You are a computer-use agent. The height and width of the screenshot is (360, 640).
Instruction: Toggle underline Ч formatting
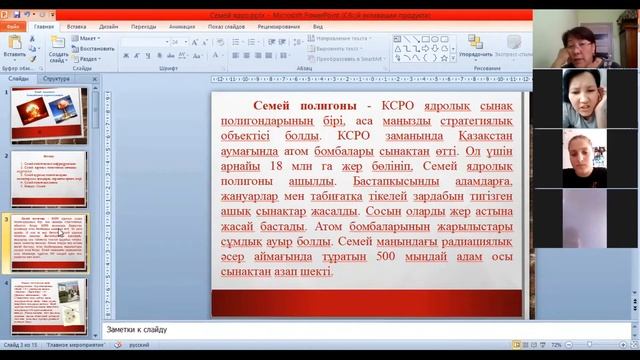click(x=148, y=56)
